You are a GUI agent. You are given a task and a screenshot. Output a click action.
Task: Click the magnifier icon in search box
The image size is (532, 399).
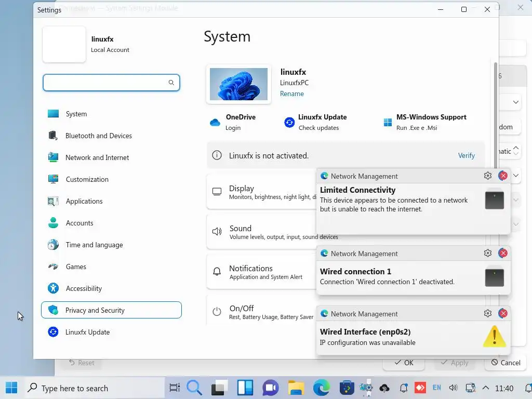(x=171, y=83)
